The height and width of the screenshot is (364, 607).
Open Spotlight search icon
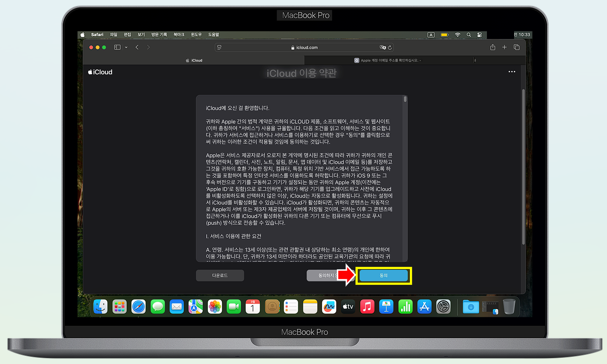click(x=469, y=35)
